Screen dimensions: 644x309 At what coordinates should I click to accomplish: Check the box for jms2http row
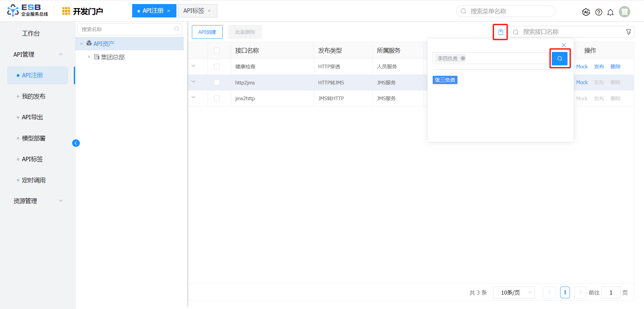(x=217, y=98)
